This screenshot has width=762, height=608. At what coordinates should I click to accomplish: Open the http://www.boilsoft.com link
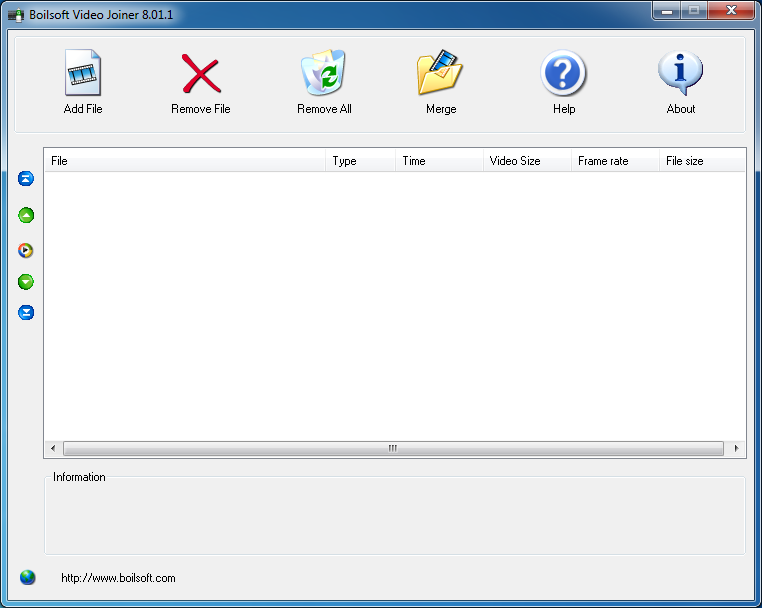pos(118,578)
